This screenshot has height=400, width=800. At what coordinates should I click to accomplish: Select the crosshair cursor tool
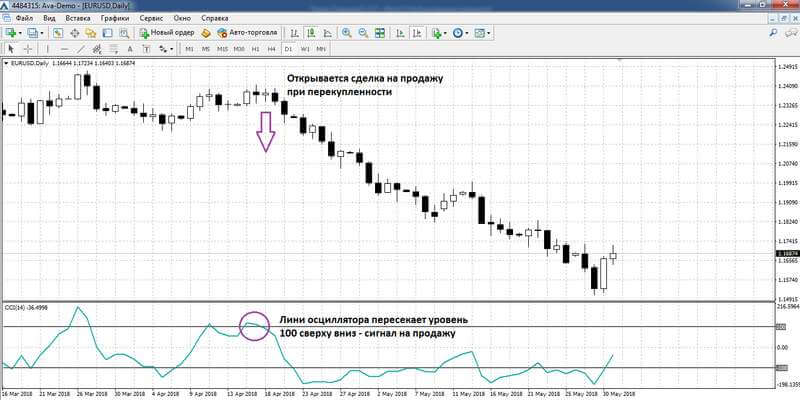[x=29, y=48]
